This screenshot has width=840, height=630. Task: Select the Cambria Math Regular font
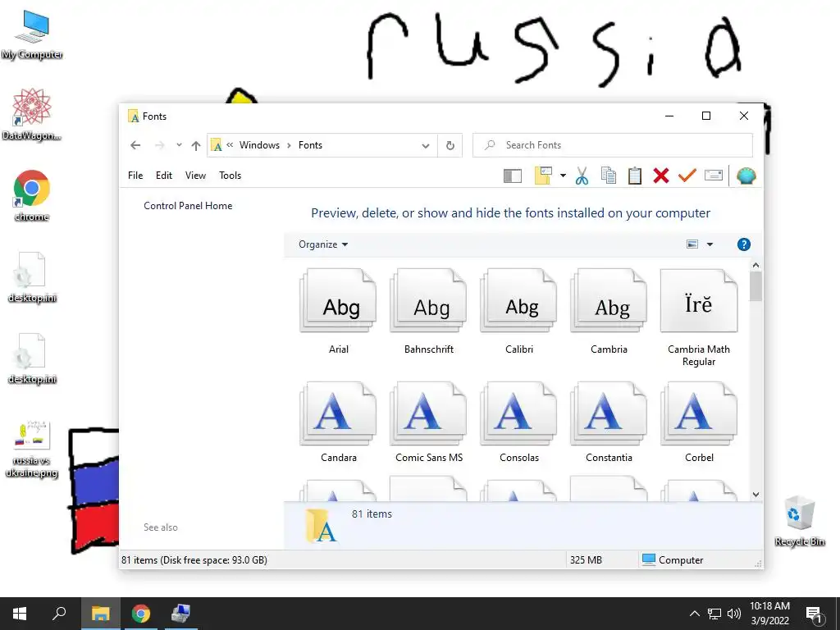point(699,317)
